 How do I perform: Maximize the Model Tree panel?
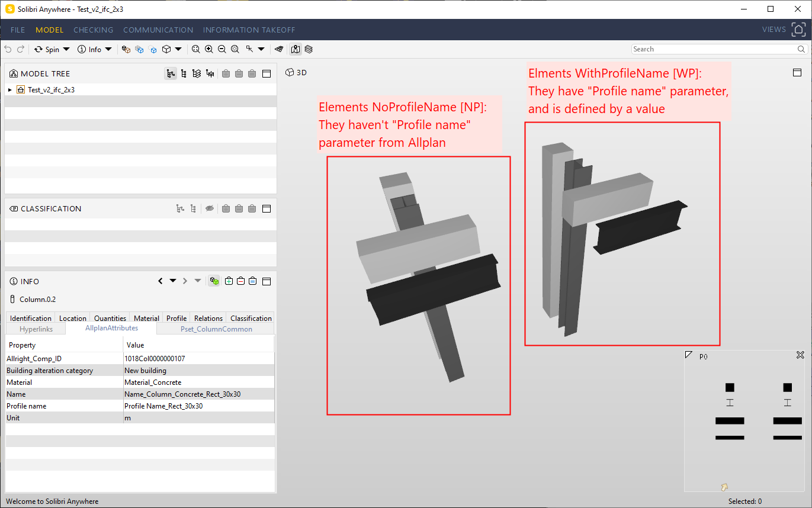pos(267,73)
